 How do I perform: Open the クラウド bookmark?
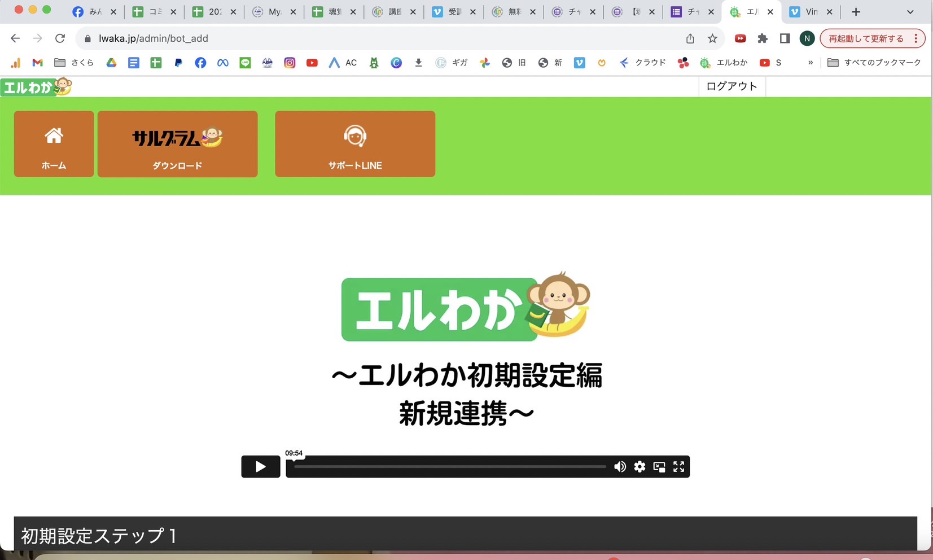tap(642, 63)
